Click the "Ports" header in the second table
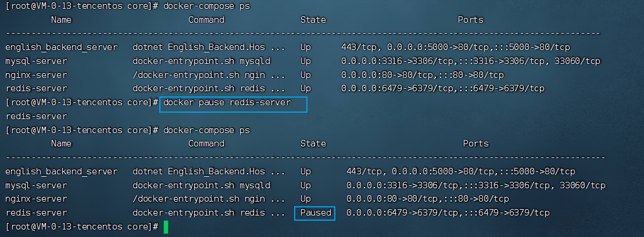 point(475,143)
